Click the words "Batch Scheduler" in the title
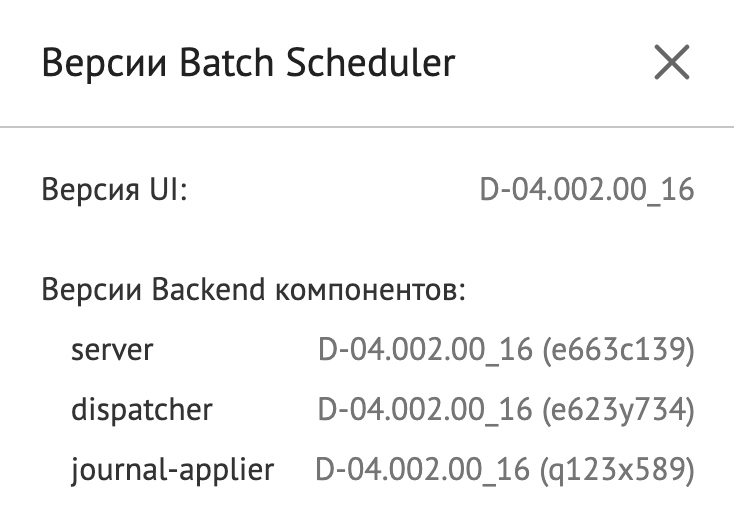734x526 pixels. click(307, 64)
